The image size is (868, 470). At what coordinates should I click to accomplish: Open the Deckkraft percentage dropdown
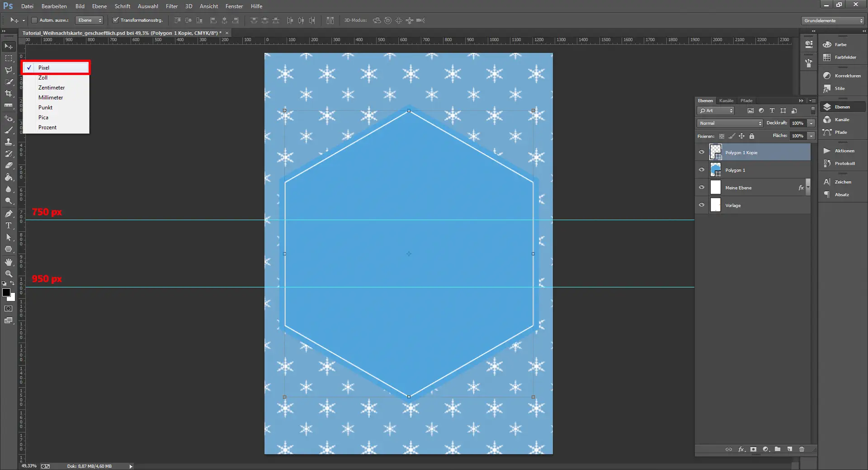click(x=811, y=123)
